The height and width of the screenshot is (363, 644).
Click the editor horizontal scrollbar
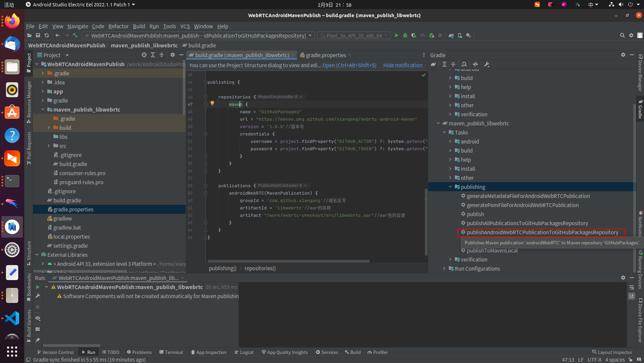click(x=289, y=261)
